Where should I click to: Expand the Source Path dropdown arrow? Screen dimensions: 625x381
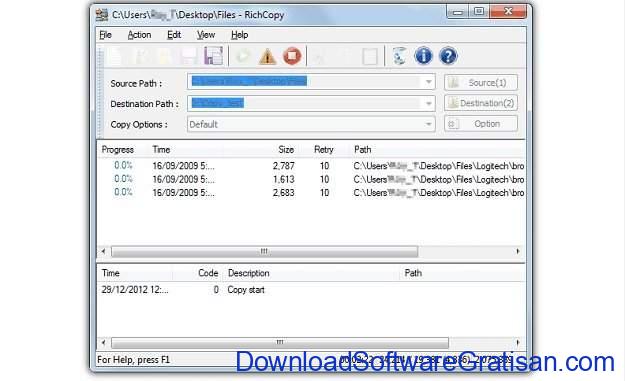428,82
